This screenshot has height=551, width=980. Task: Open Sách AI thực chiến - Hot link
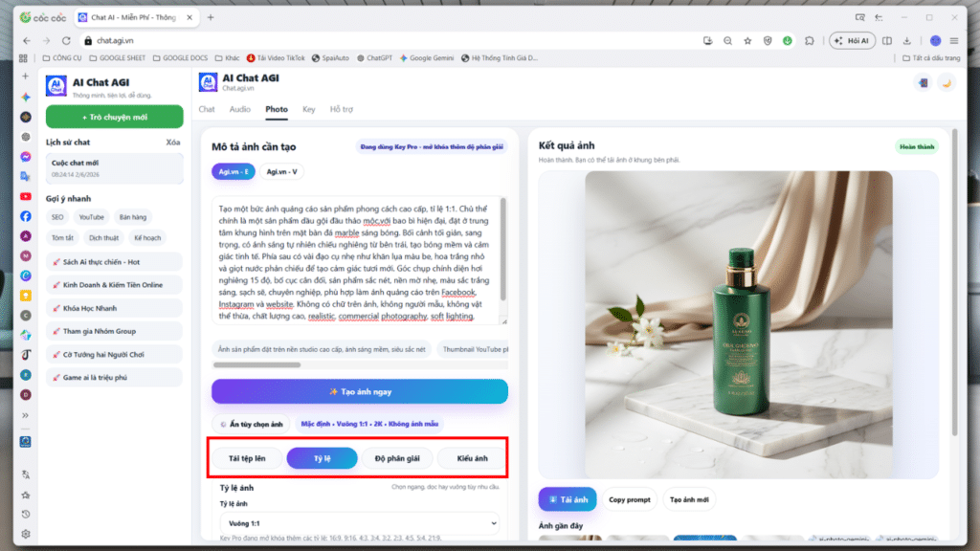[115, 262]
